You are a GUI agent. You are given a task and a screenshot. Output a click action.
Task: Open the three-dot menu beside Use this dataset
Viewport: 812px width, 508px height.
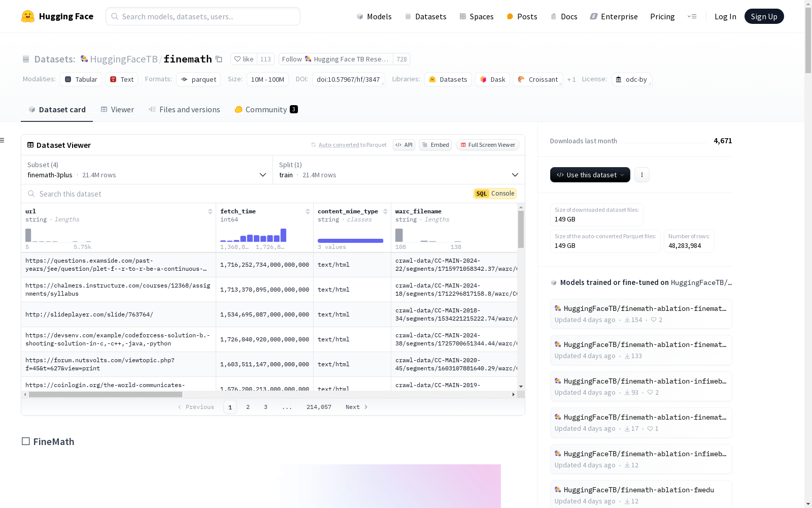tap(642, 175)
